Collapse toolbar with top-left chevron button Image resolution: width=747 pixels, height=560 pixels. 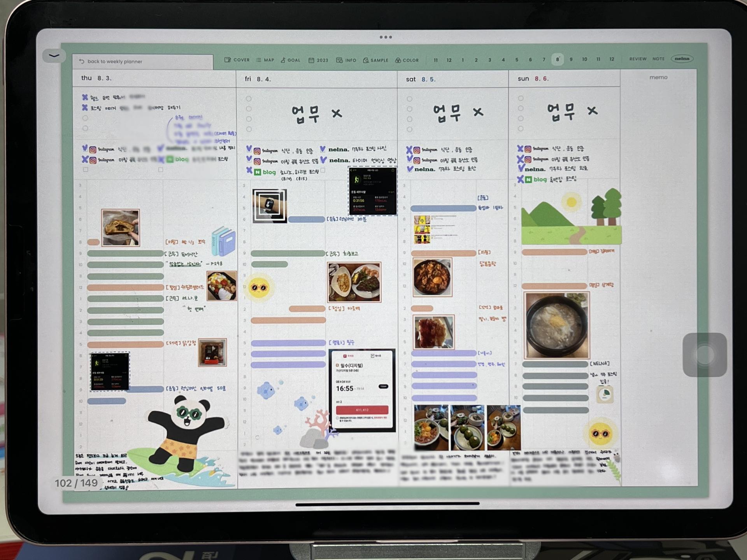[54, 56]
